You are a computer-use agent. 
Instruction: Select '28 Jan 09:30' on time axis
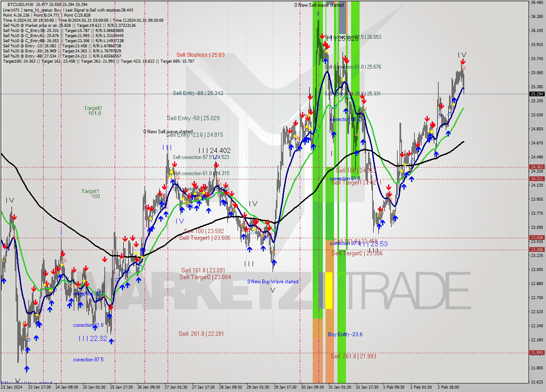(x=231, y=387)
